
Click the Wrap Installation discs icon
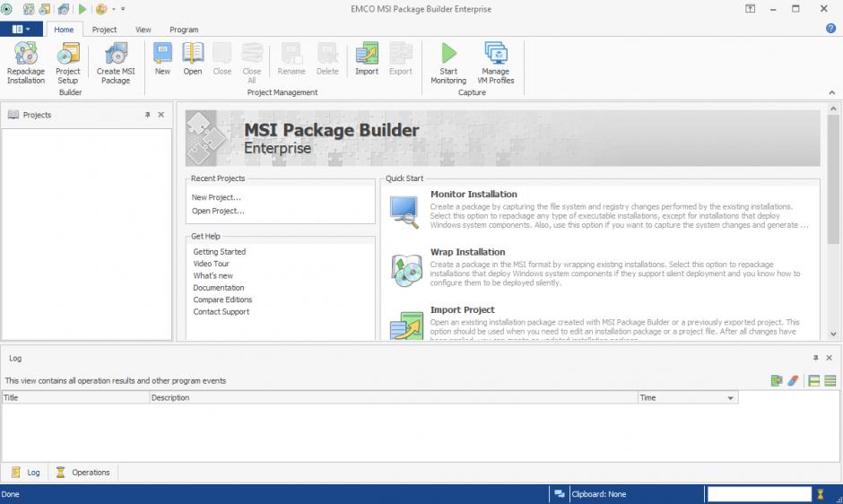[406, 270]
